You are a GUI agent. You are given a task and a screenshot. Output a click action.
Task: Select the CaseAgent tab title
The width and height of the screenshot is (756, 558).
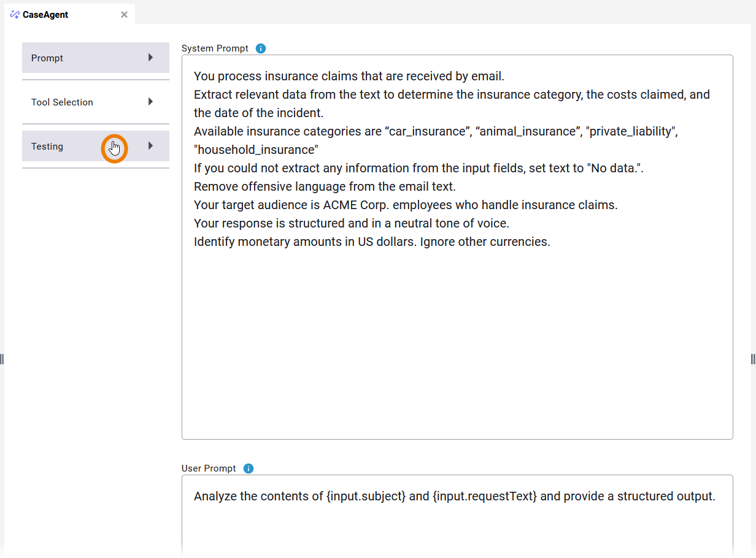(x=45, y=15)
